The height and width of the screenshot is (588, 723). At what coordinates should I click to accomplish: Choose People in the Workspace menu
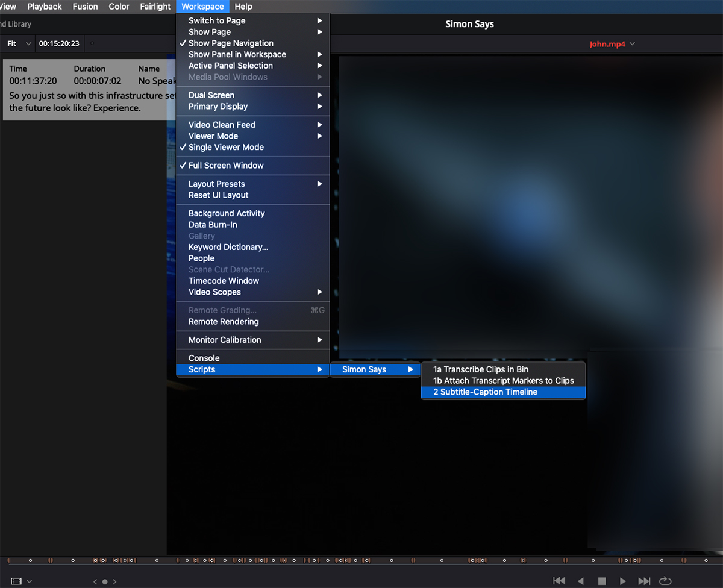[x=253, y=258]
